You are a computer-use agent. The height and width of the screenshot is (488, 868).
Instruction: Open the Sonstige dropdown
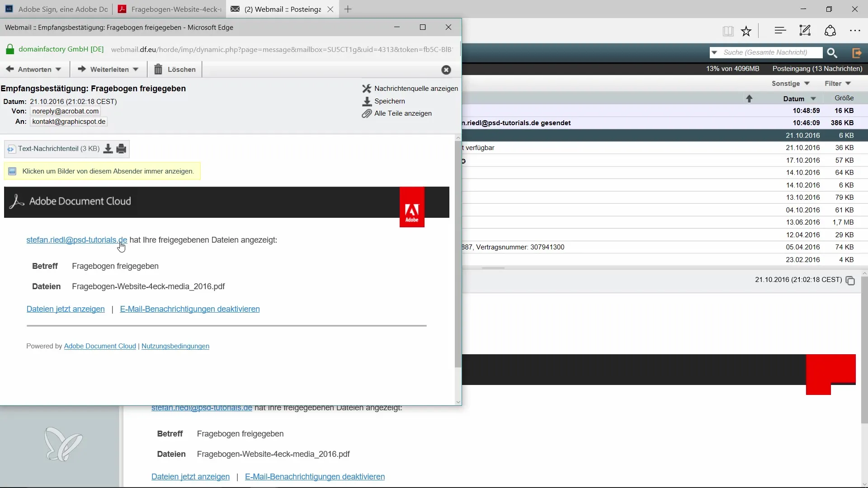790,84
